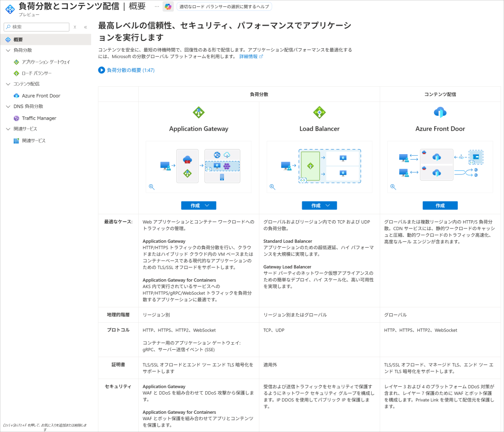Collapse the 負荷分散 sidebar section
Viewport: 504px width, 432px height.
[x=7, y=50]
